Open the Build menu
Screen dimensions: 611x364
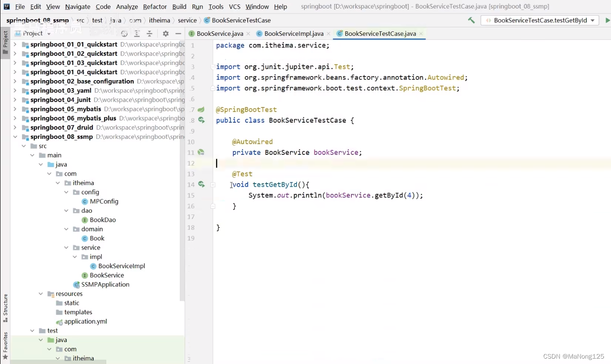pyautogui.click(x=179, y=7)
